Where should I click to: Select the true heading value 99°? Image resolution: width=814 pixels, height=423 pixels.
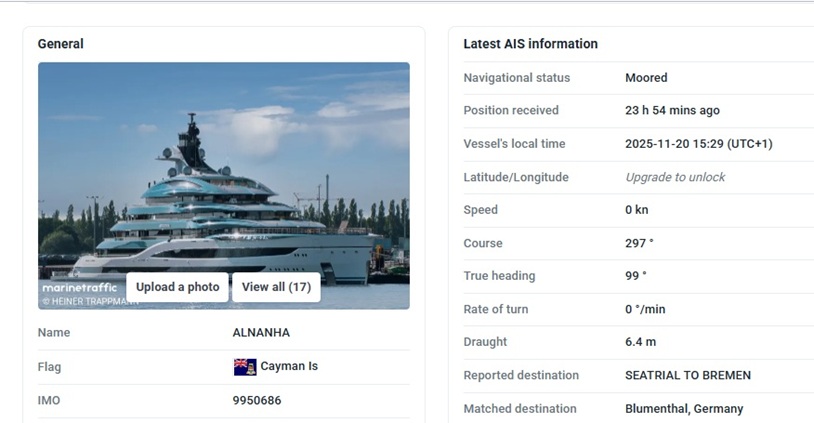(636, 276)
